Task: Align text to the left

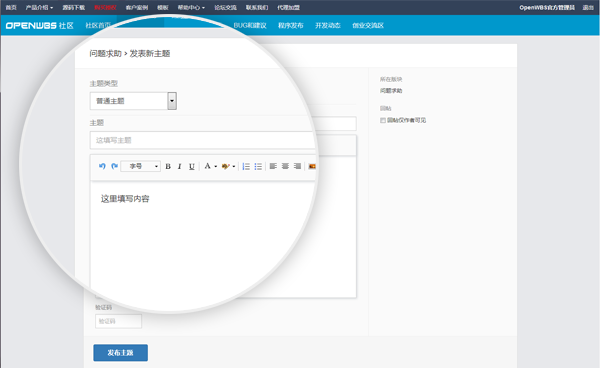Action: coord(273,166)
